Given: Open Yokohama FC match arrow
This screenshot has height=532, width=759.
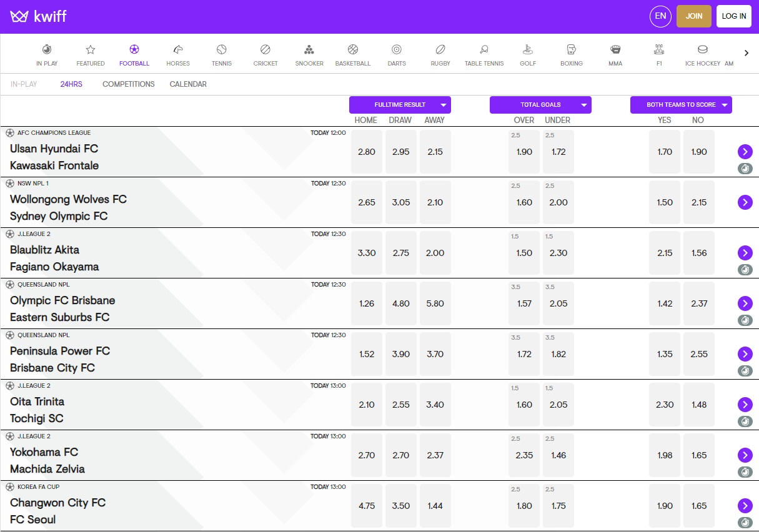Looking at the screenshot, I should tap(745, 455).
